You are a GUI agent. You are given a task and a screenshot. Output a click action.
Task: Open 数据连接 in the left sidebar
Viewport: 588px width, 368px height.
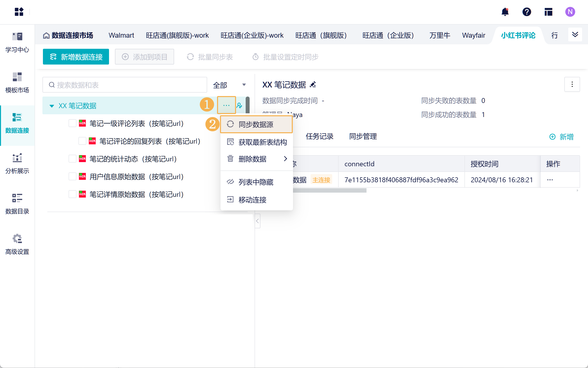(17, 123)
